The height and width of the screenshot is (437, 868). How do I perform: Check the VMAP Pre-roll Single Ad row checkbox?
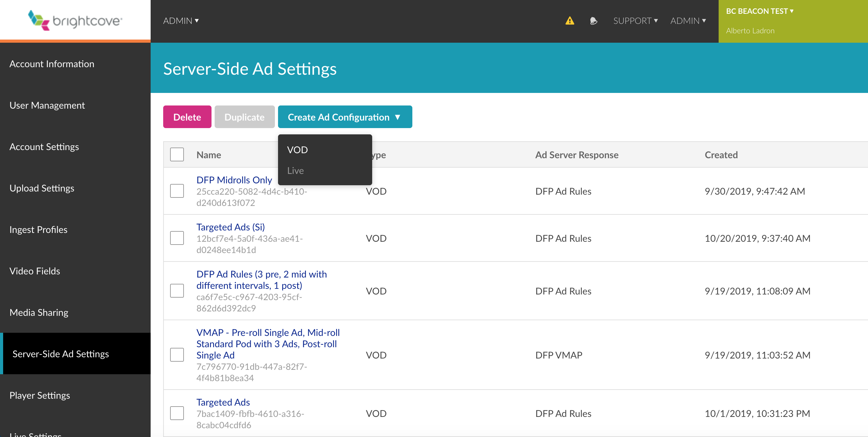[x=177, y=355]
